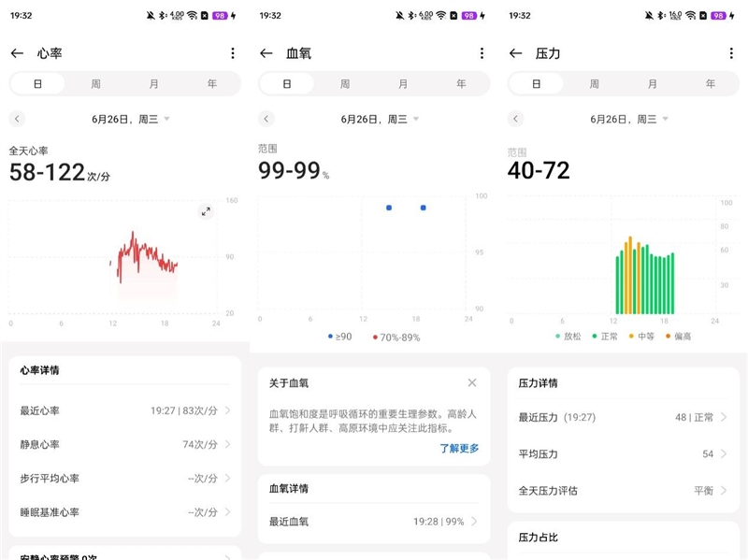Tap the 了解更多 link
The image size is (748, 560).
click(459, 448)
